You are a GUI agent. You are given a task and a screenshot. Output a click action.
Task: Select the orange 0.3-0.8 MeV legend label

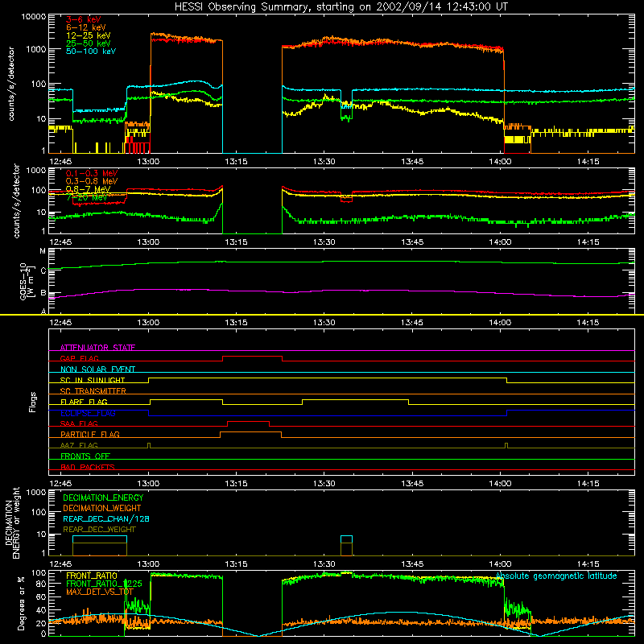point(92,181)
